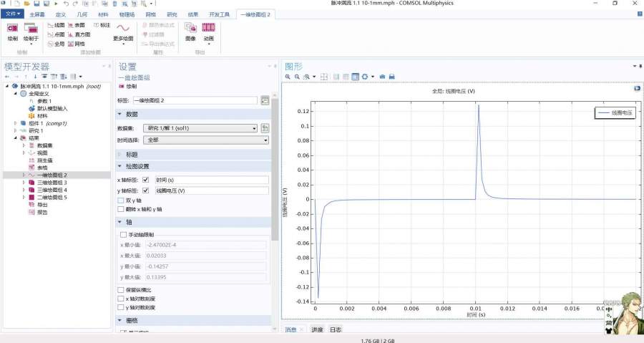
Task: Select 三维绘图组 3 in model tree
Action: tap(52, 183)
